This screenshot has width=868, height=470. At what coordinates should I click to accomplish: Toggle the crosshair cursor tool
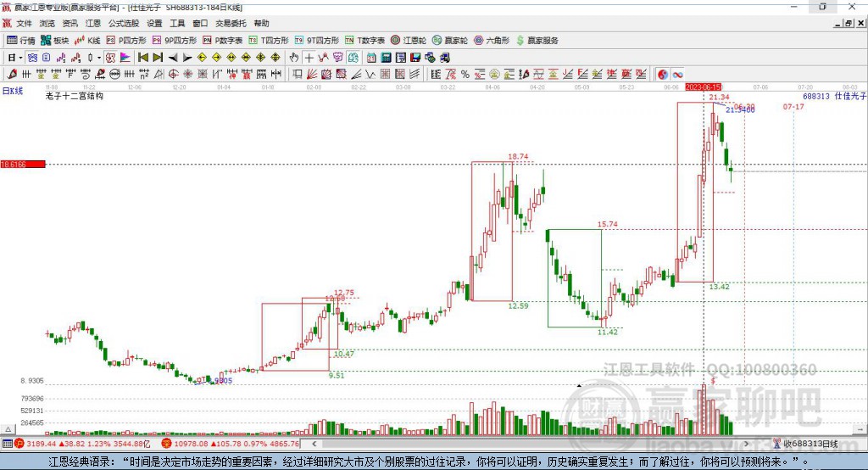coord(309,58)
